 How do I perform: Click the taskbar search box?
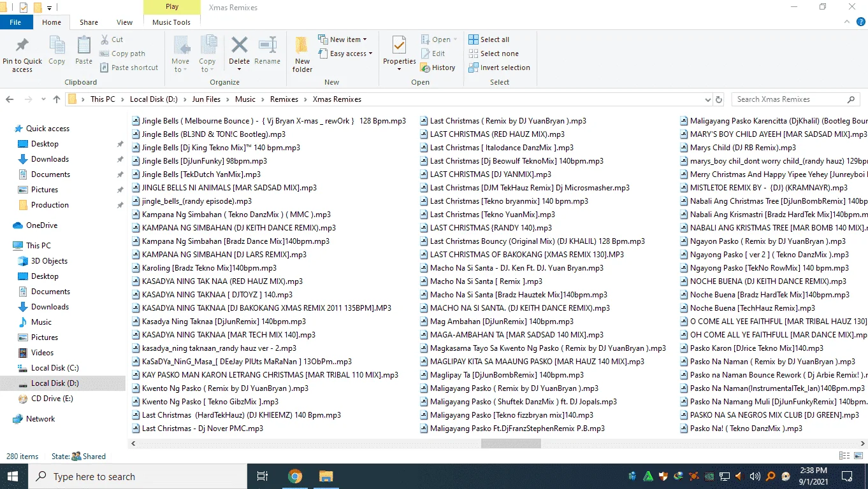pos(138,476)
